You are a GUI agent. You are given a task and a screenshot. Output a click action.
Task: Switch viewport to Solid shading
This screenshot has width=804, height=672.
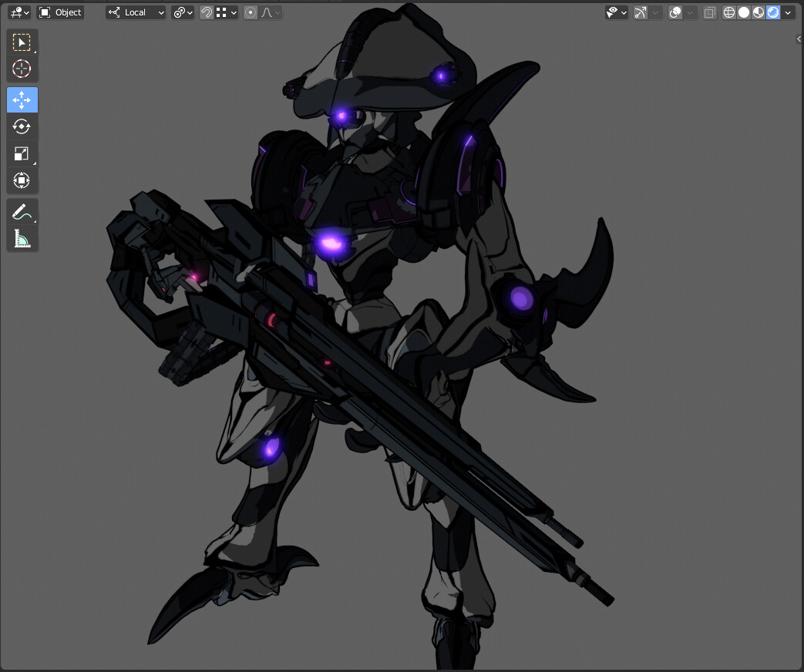click(742, 12)
